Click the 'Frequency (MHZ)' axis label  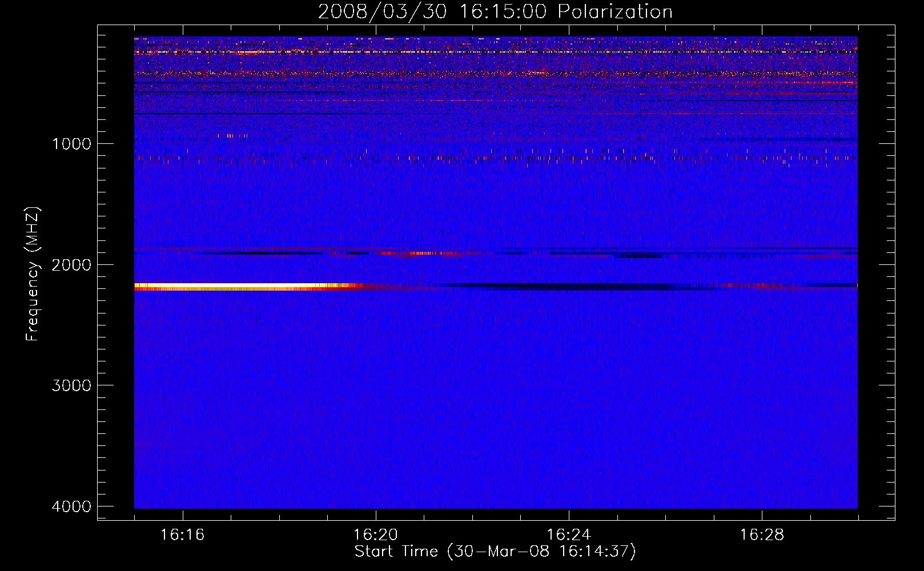click(33, 274)
